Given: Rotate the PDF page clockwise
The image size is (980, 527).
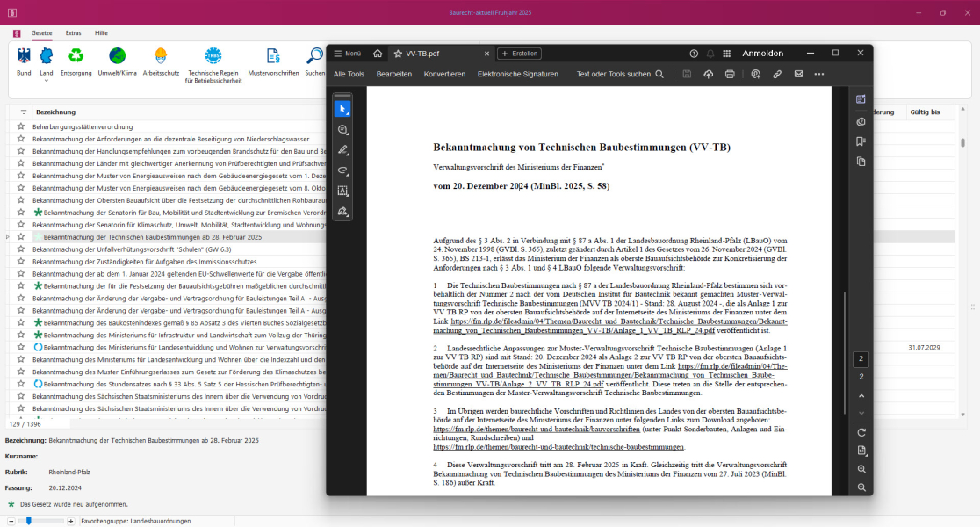Looking at the screenshot, I should pyautogui.click(x=861, y=433).
